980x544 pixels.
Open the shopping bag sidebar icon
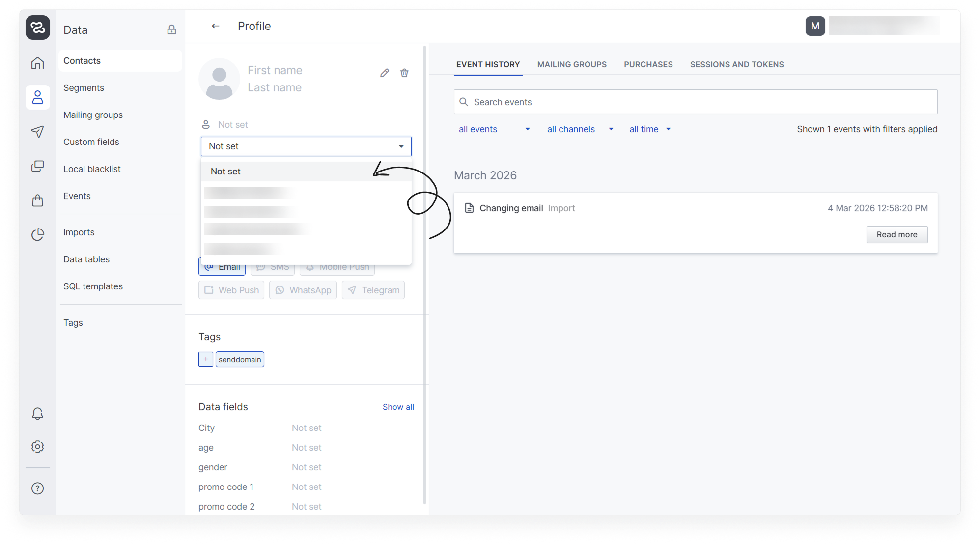38,200
